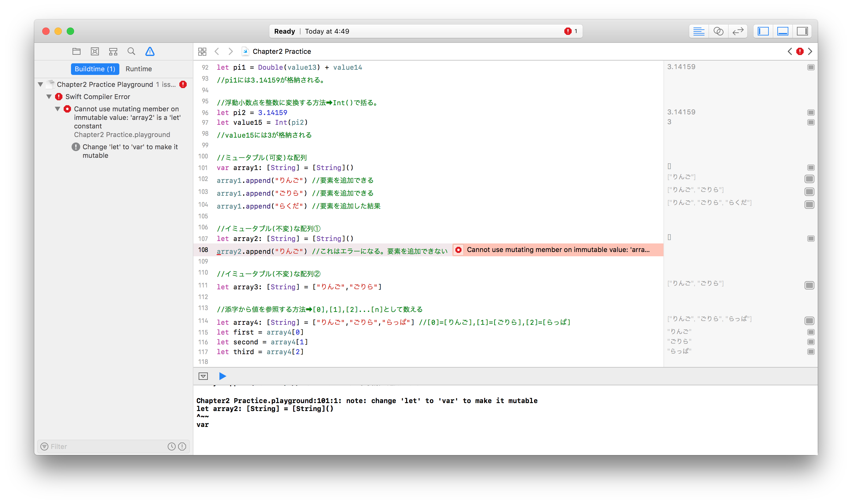852x504 pixels.
Task: Open the Symbol navigator hierarchy icon
Action: click(113, 51)
